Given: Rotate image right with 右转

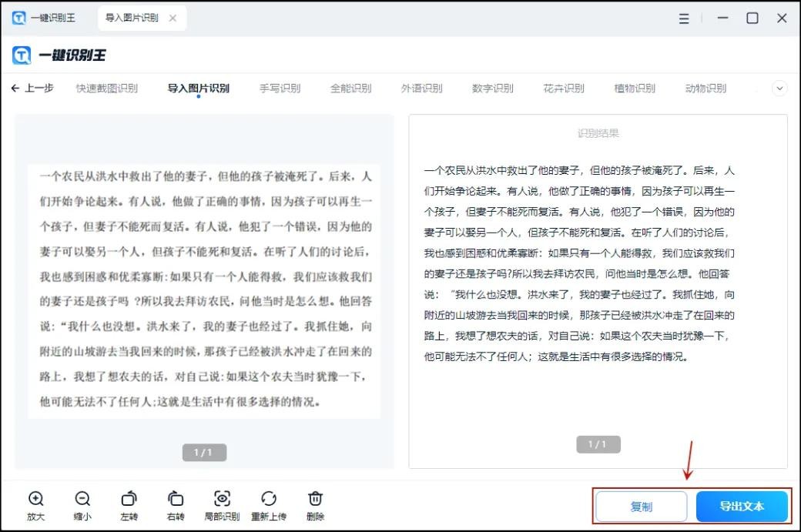Looking at the screenshot, I should coord(176,499).
